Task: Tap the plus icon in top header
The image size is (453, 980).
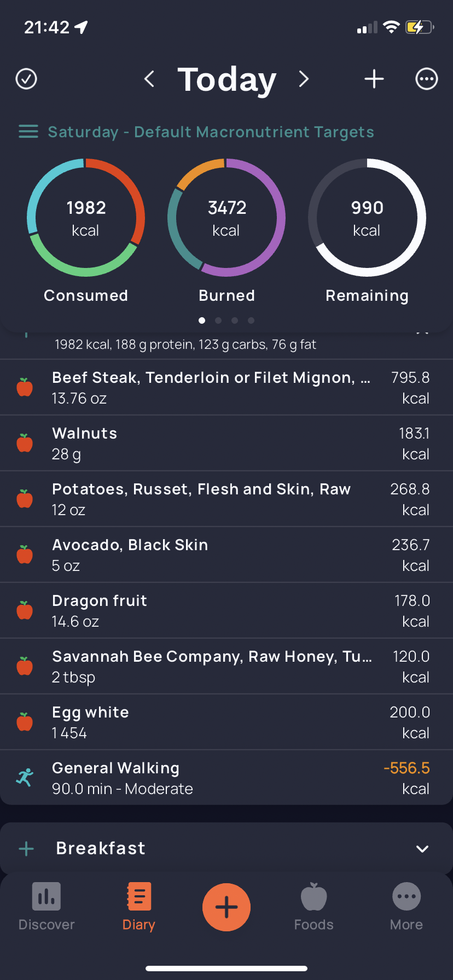Action: pos(374,79)
